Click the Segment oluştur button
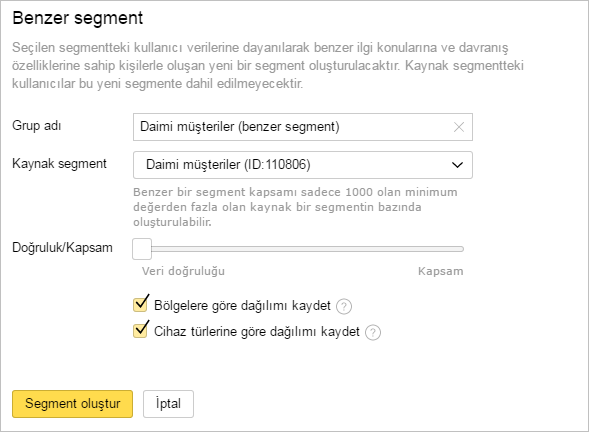This screenshot has width=589, height=432. click(x=72, y=404)
